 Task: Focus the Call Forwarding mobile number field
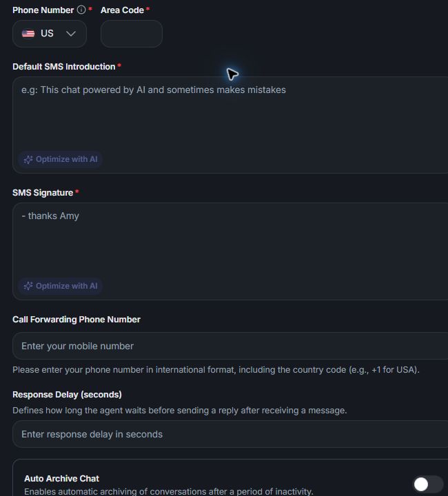[230, 346]
